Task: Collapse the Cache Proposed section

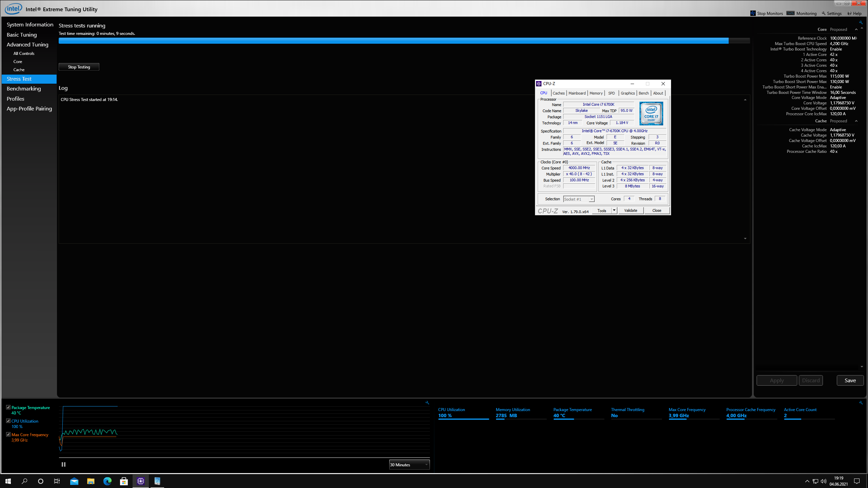Action: [856, 121]
